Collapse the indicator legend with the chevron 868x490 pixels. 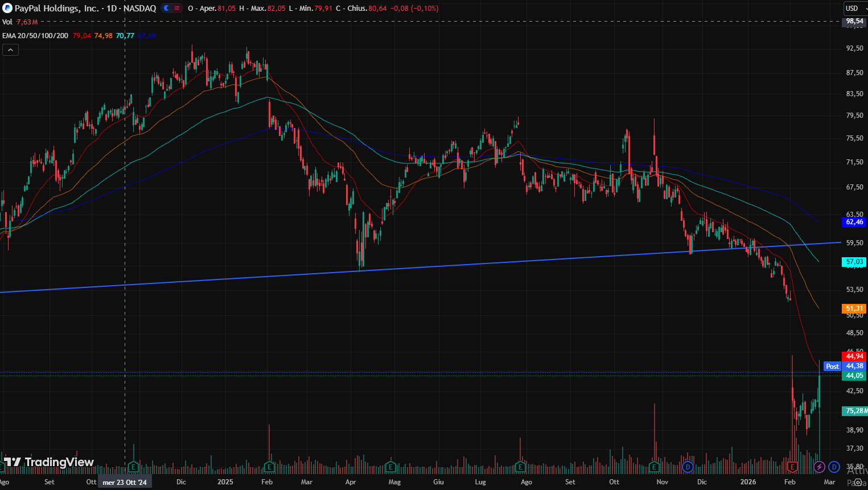click(x=10, y=50)
